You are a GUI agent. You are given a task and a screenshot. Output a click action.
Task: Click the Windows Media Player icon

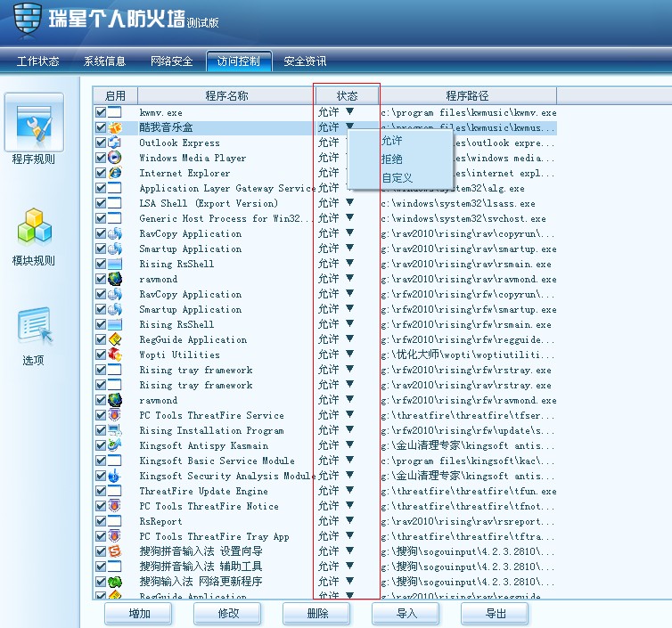tap(114, 158)
